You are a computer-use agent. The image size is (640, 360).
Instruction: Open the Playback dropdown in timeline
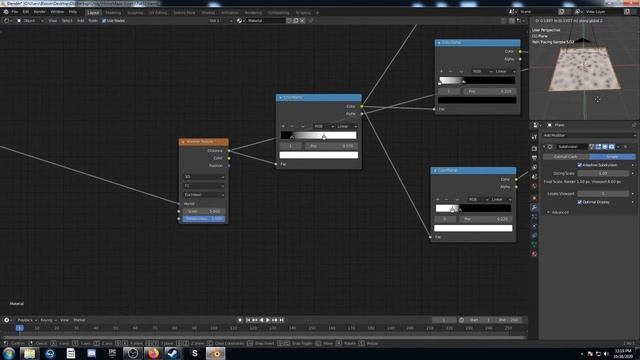27,320
